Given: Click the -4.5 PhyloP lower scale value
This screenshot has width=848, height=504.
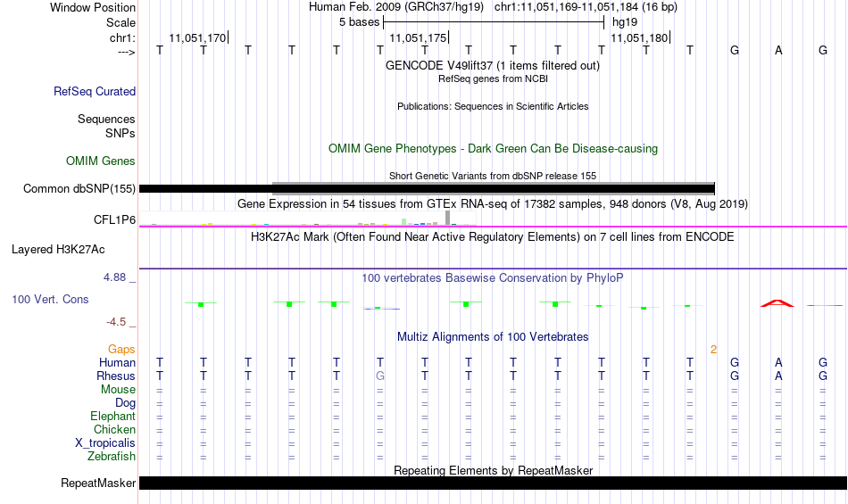Looking at the screenshot, I should click(116, 322).
